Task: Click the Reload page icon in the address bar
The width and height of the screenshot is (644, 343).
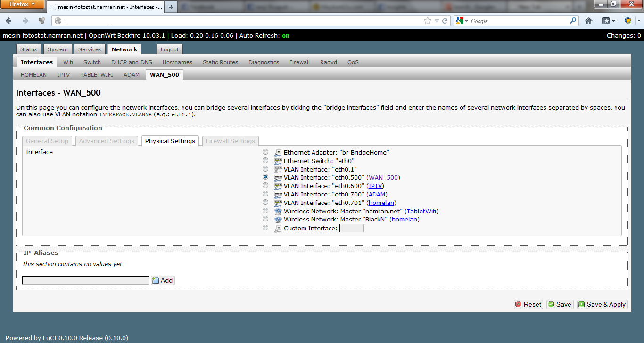Action: (445, 21)
